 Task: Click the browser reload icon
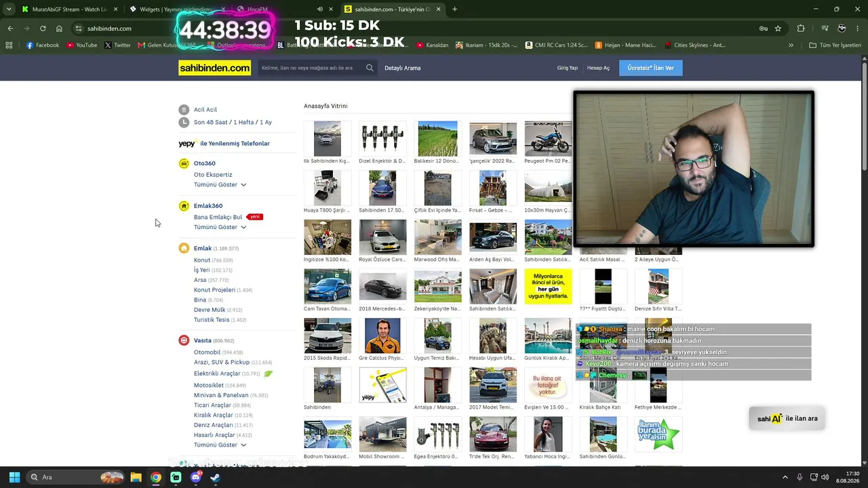coord(43,28)
